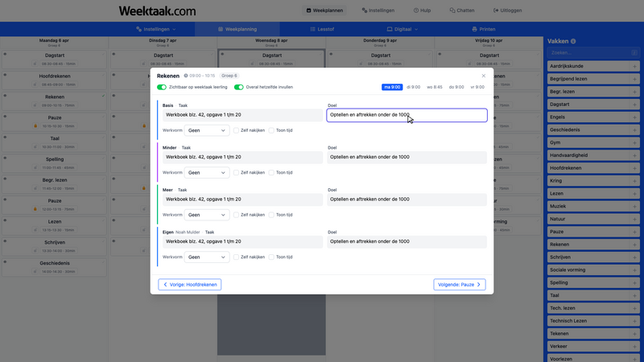This screenshot has height=362, width=644.
Task: Click the plus icon beside Engels subject
Action: coord(634,117)
